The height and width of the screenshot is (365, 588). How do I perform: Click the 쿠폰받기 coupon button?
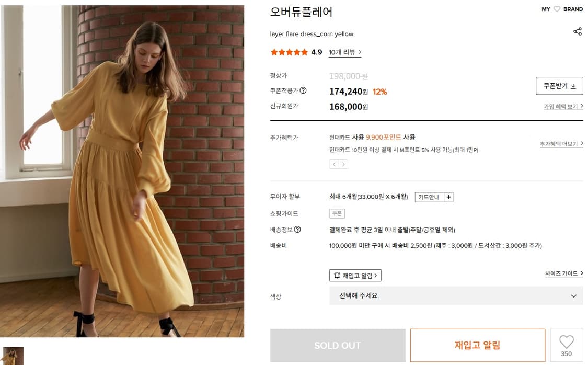[x=559, y=86]
